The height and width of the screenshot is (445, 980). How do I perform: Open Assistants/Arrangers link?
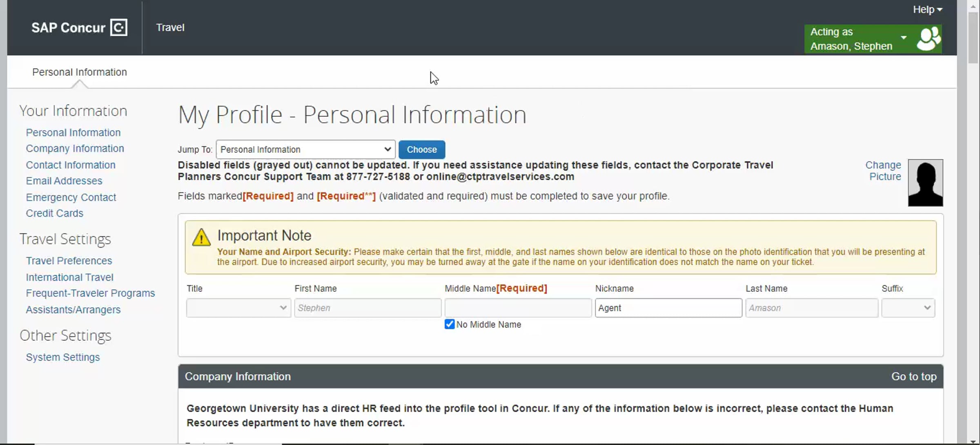73,310
